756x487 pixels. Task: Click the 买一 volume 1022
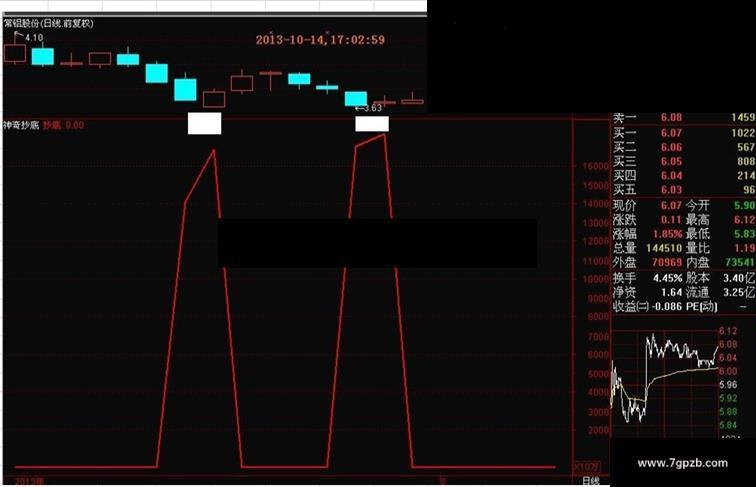tap(743, 133)
